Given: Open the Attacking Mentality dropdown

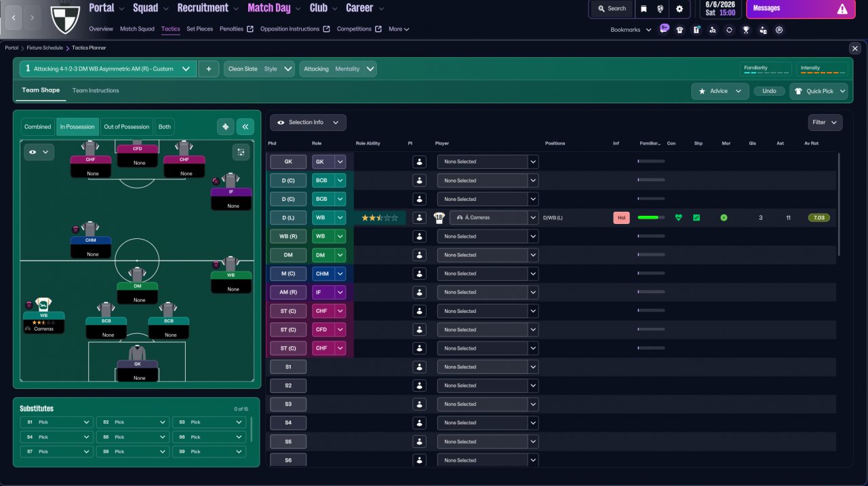Looking at the screenshot, I should coord(338,69).
